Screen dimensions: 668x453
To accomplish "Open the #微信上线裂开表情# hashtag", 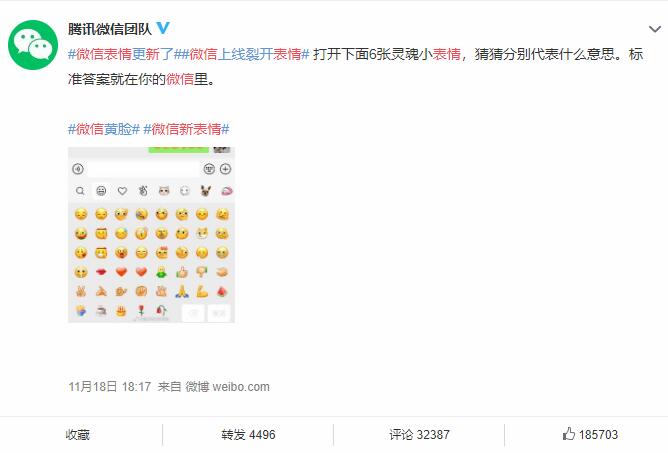I will coord(242,54).
